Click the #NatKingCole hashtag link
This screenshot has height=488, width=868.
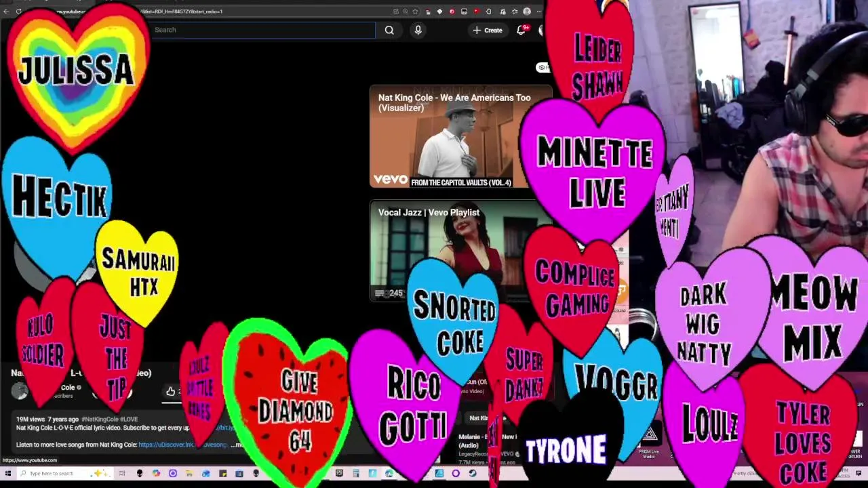click(x=101, y=420)
